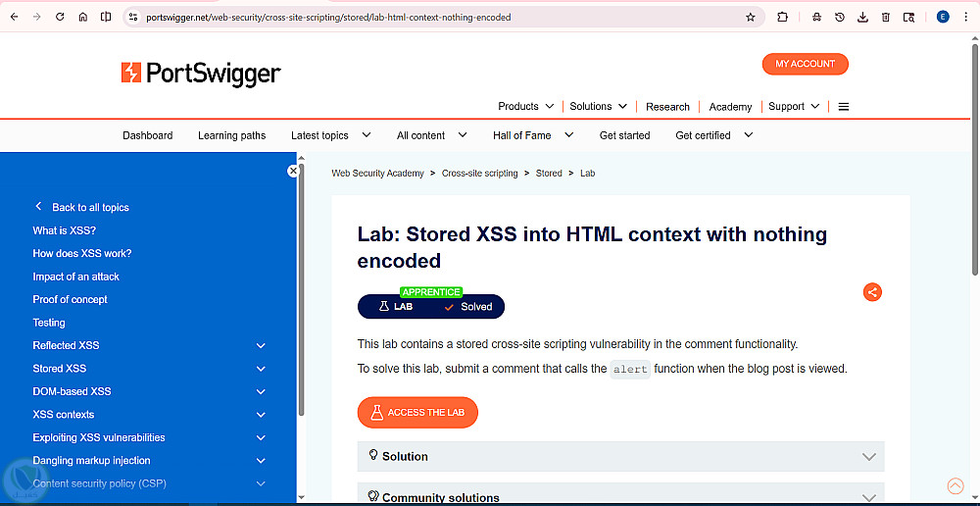This screenshot has width=980, height=506.
Task: Open the Latest topics dropdown
Action: (x=330, y=135)
